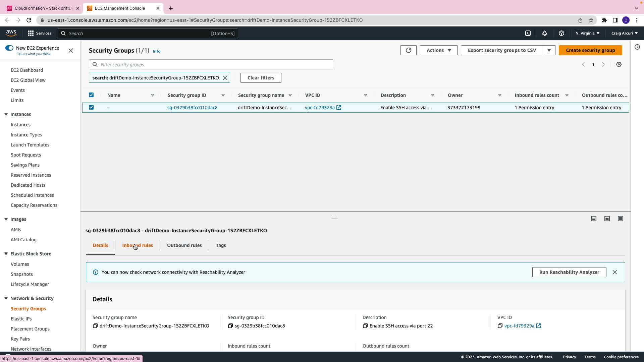
Task: Open the Actions dropdown
Action: pos(438,50)
